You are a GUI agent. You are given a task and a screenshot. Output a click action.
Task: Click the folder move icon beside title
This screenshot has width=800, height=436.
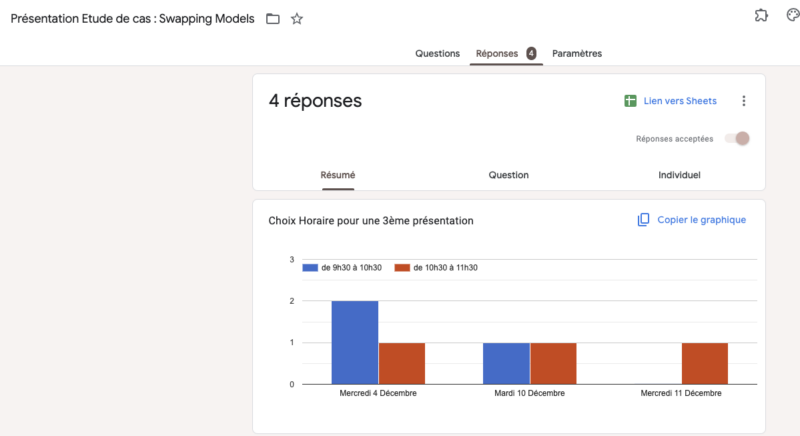pyautogui.click(x=273, y=19)
